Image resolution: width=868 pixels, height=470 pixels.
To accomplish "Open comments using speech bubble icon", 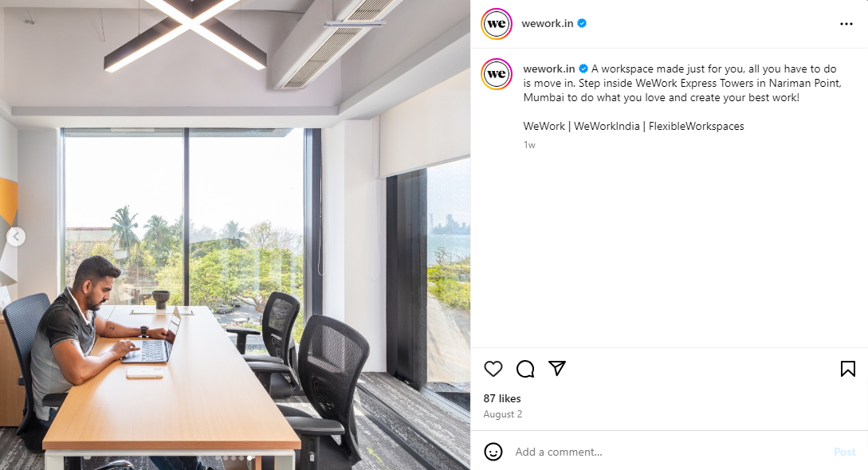I will coord(524,369).
